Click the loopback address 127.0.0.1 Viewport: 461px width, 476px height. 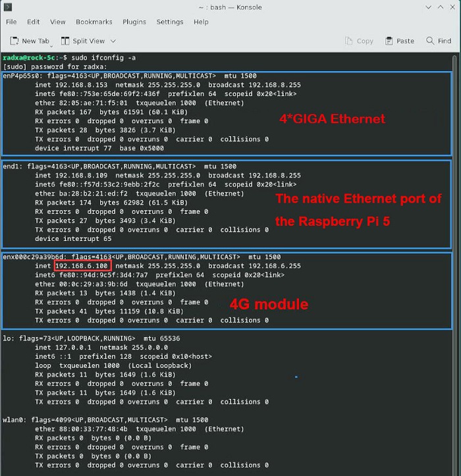(73, 347)
